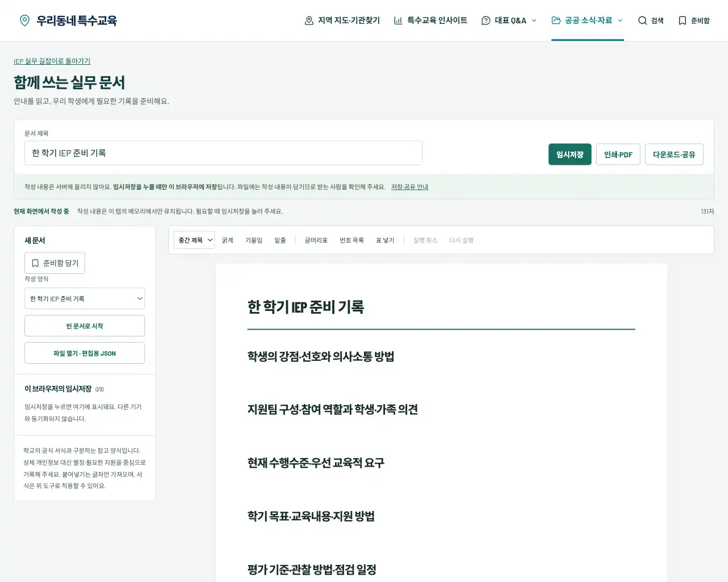The height and width of the screenshot is (582, 728).
Task: Click heading 학기 목표·교육내용·지원 방법
Action: tap(311, 516)
